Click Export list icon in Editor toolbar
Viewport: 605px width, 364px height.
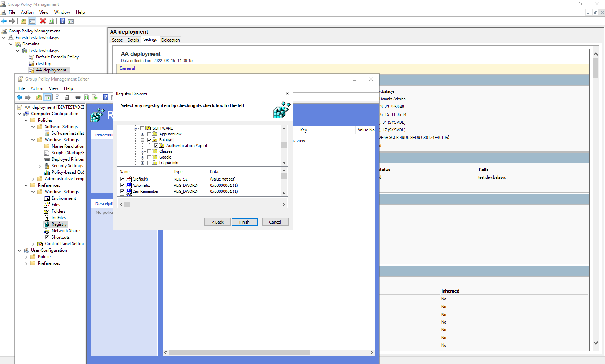click(95, 97)
